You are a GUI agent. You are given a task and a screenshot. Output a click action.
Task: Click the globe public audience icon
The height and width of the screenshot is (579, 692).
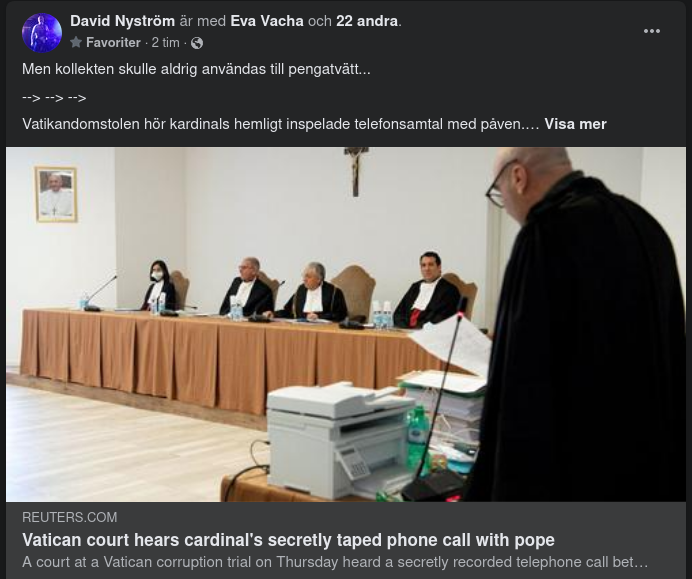[x=197, y=43]
